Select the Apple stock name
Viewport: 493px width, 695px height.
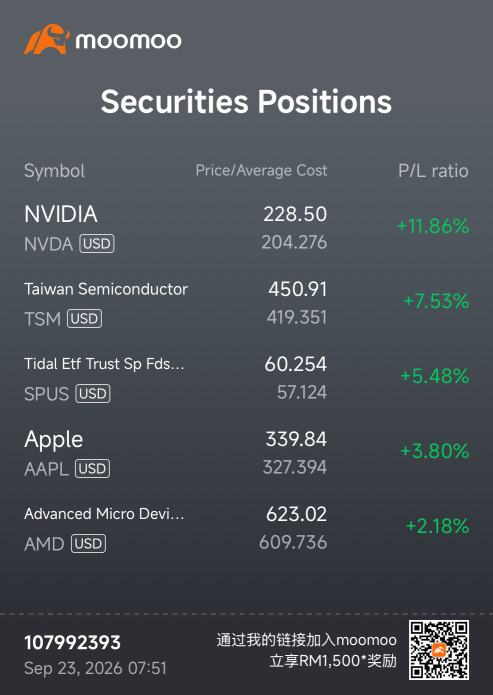pyautogui.click(x=54, y=440)
